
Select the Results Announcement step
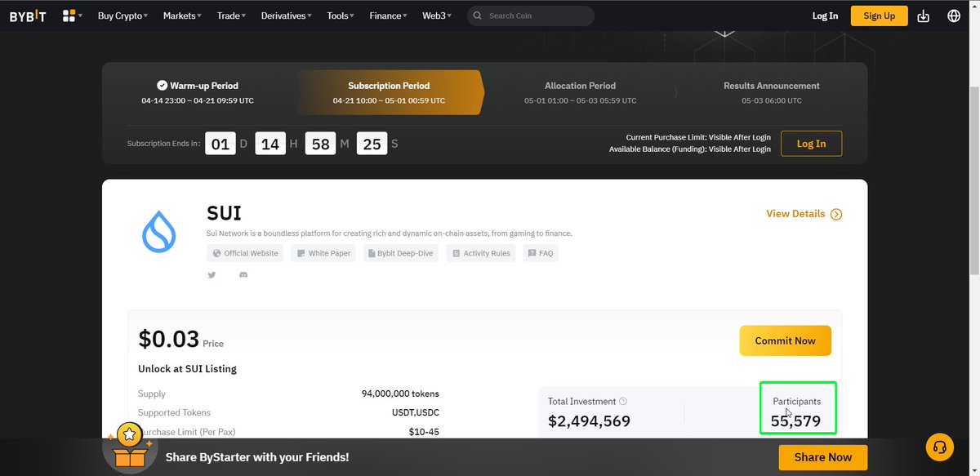pos(772,92)
